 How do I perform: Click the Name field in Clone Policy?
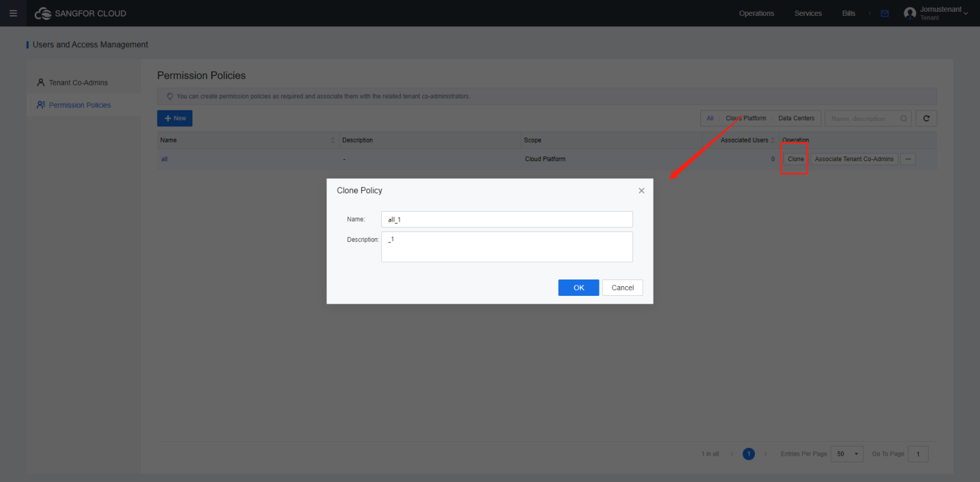pos(507,219)
